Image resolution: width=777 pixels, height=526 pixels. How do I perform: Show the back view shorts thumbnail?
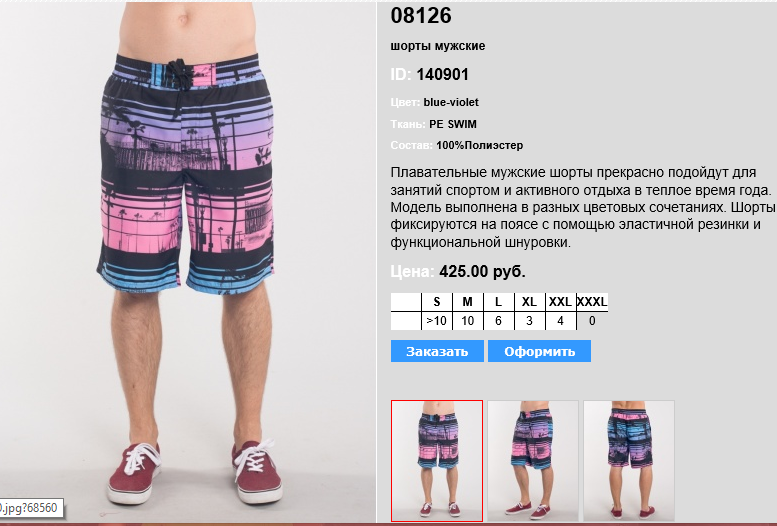click(x=629, y=461)
